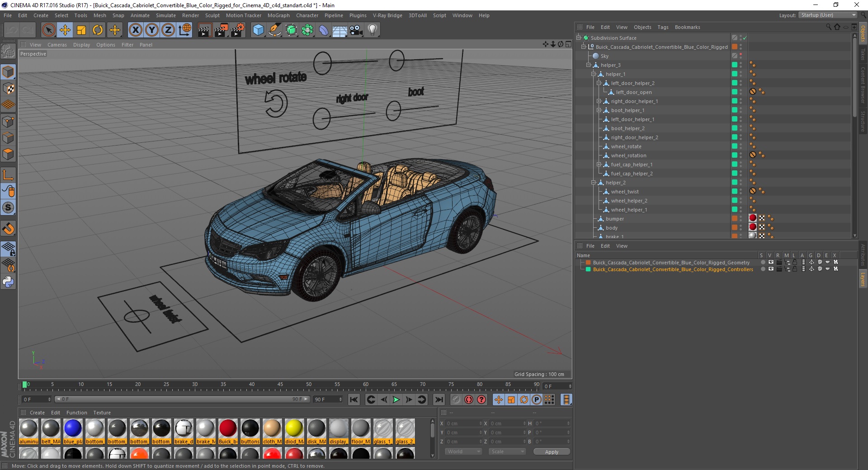Expand right_door_helper_1 node
The height and width of the screenshot is (470, 868).
click(x=599, y=101)
